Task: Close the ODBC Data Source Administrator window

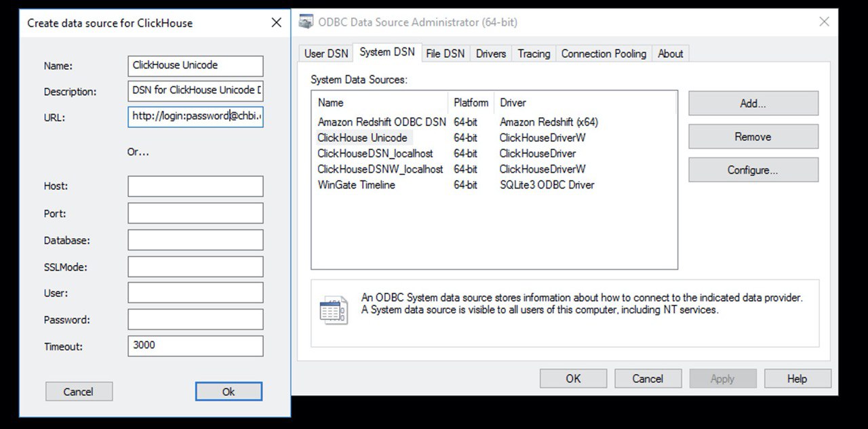Action: point(824,22)
